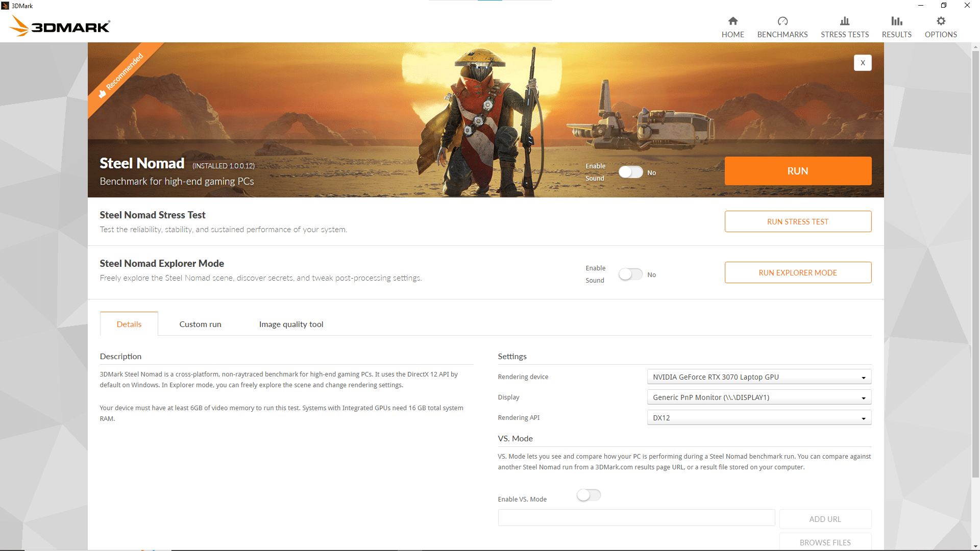Click the 3DMark logo
Screen dimensions: 980x551
(x=60, y=27)
